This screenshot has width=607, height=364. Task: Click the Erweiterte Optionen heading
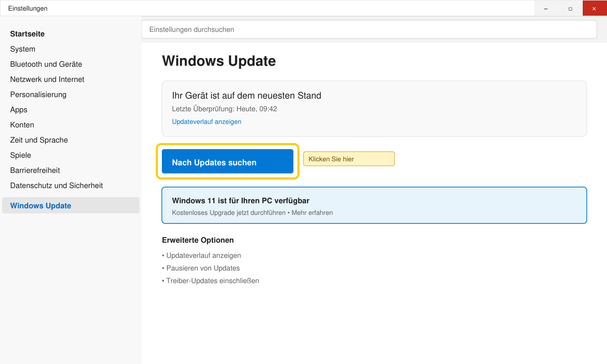click(x=198, y=240)
